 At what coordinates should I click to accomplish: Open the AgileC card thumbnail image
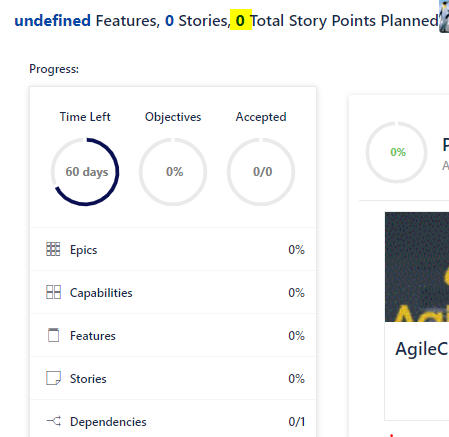click(417, 267)
